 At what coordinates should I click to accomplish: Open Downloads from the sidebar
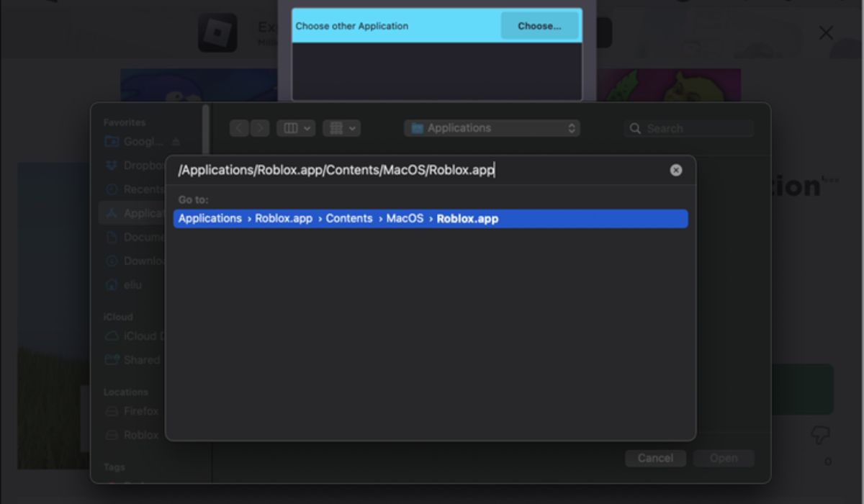click(x=135, y=261)
